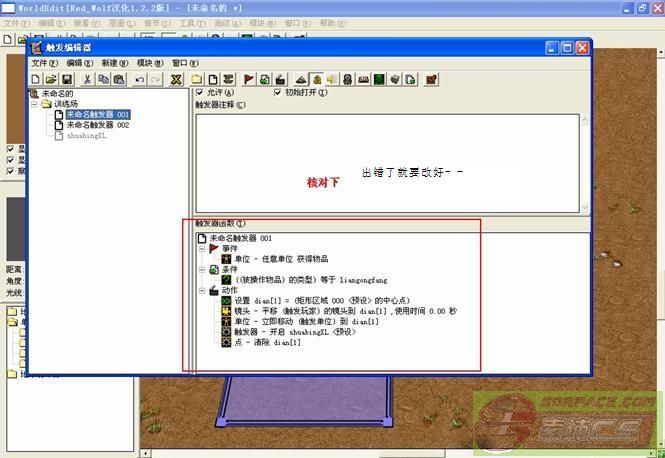Select the disabled shuabingXL trigger
This screenshot has width=665, height=458.
[85, 136]
